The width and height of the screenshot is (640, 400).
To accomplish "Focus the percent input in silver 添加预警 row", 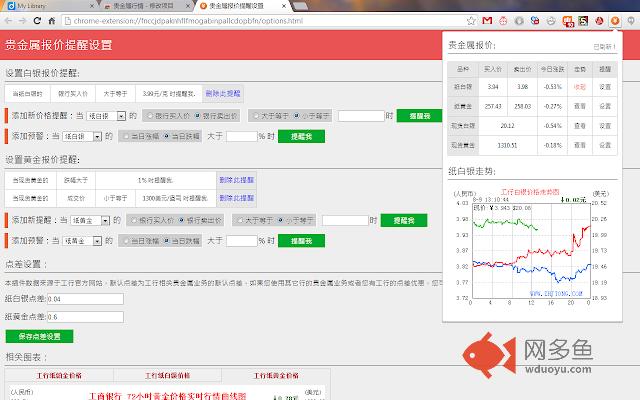I will coord(242,136).
